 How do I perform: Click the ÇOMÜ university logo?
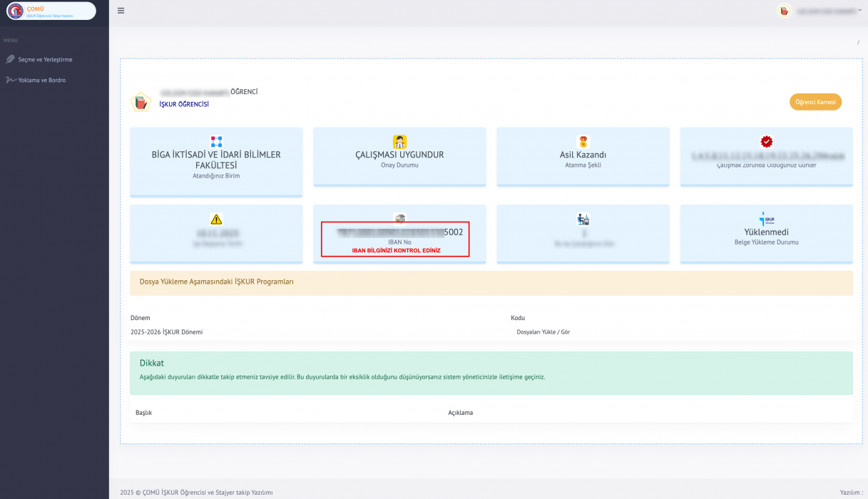(x=15, y=11)
